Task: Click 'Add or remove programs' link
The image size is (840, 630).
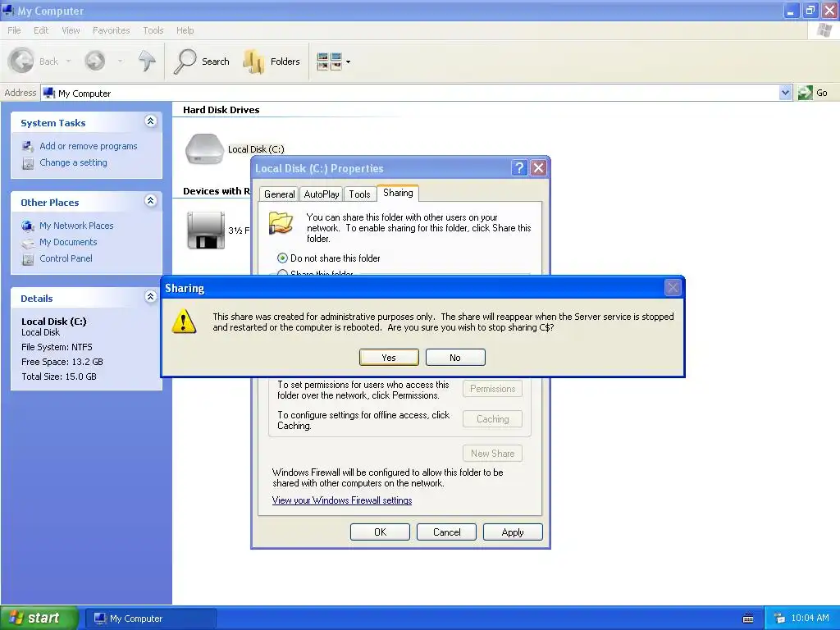Action: (x=89, y=146)
